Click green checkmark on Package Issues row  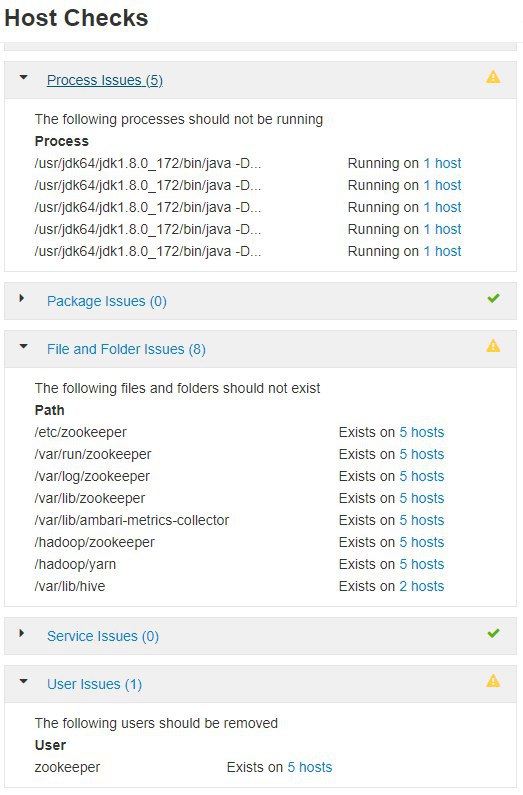pos(493,298)
